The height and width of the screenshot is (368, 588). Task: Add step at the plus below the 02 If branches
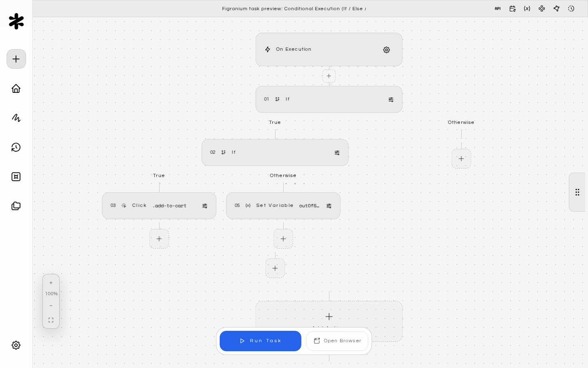(x=275, y=268)
